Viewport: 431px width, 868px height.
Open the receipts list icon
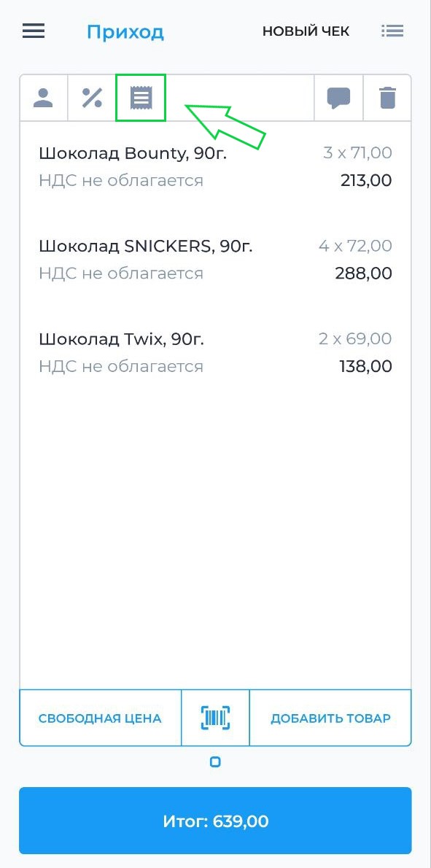(392, 31)
